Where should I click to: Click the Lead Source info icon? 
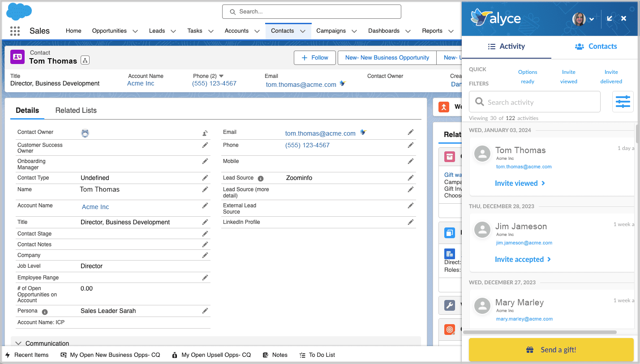tap(261, 178)
